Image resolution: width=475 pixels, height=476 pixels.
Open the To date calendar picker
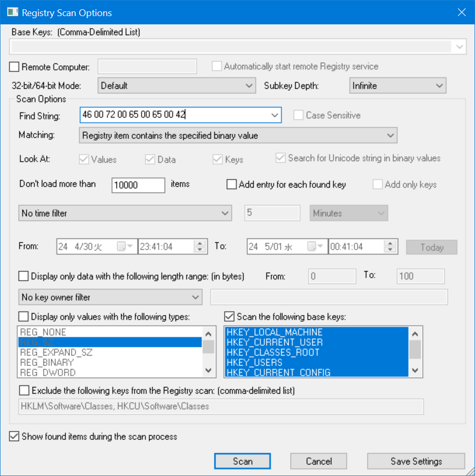(315, 246)
